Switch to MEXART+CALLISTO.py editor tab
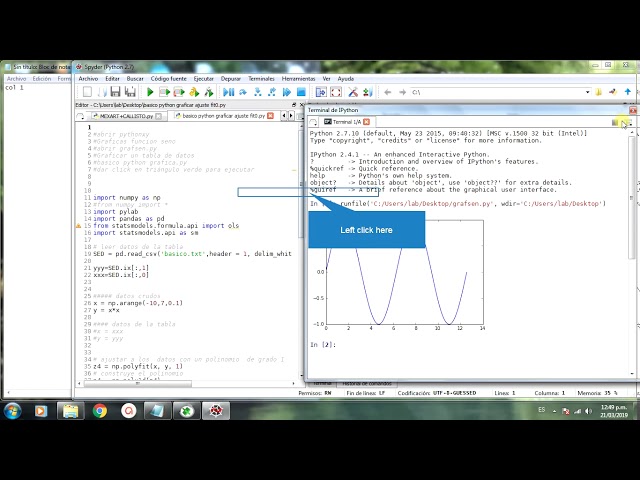The height and width of the screenshot is (480, 640). (x=127, y=116)
